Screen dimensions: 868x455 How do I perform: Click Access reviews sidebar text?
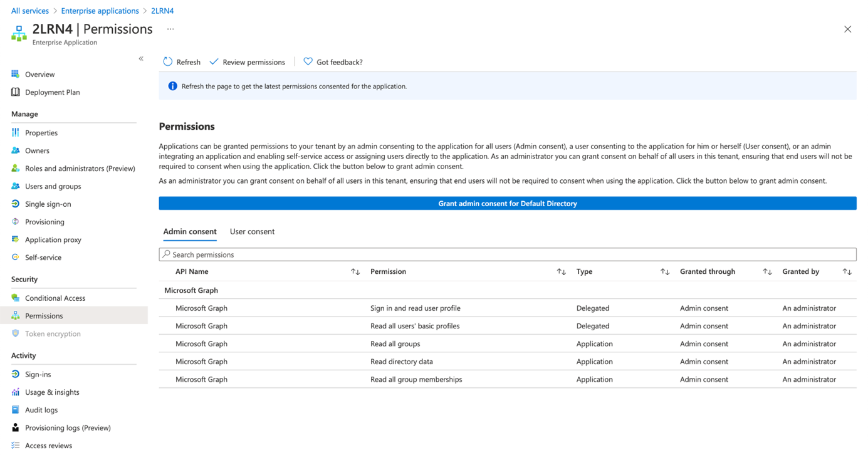[48, 446]
